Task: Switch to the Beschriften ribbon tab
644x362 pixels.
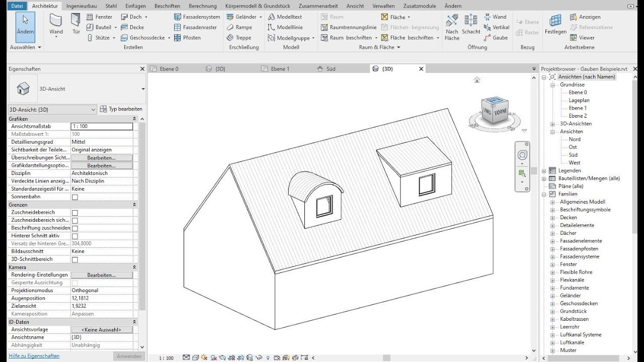Action: 168,6
